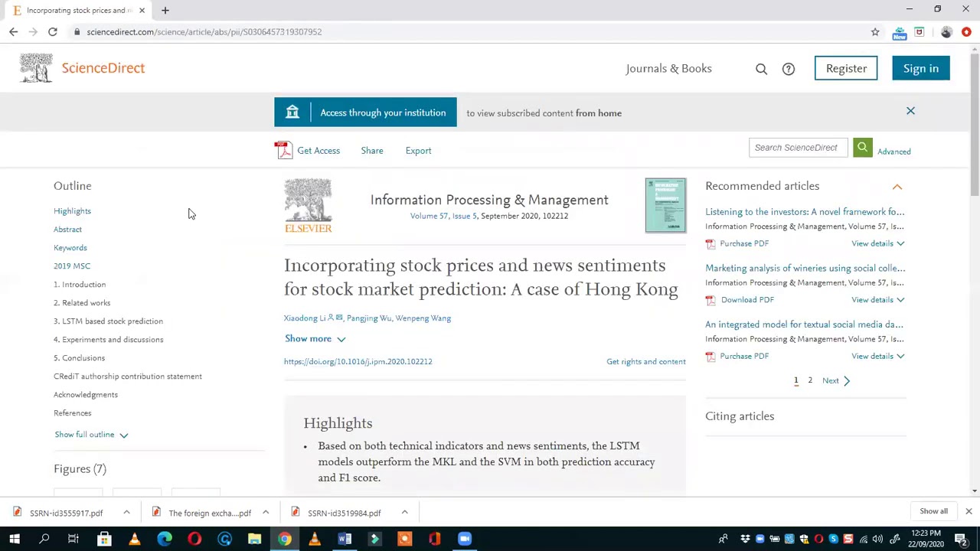Go to 3. LSTM based stock prediction

coord(108,321)
